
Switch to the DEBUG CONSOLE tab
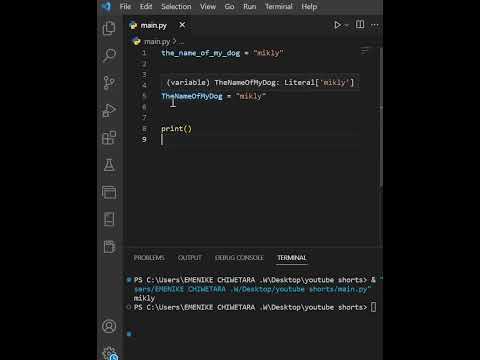click(x=239, y=258)
